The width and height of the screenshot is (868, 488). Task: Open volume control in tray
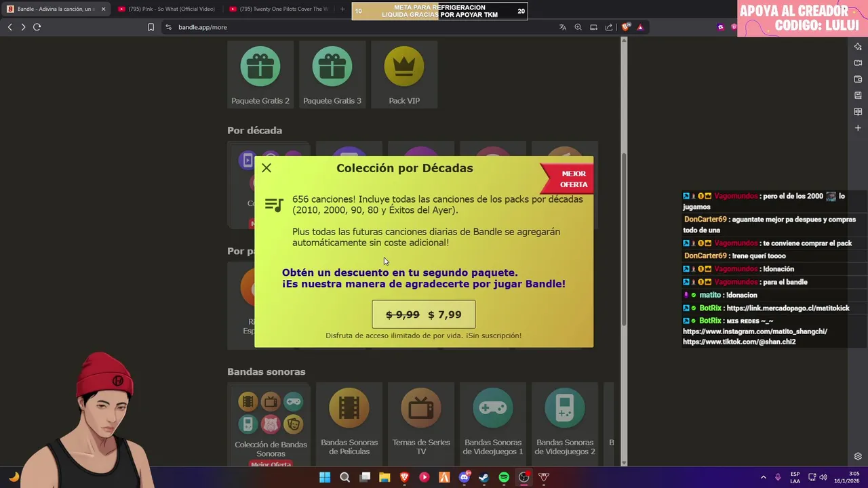[823, 477]
